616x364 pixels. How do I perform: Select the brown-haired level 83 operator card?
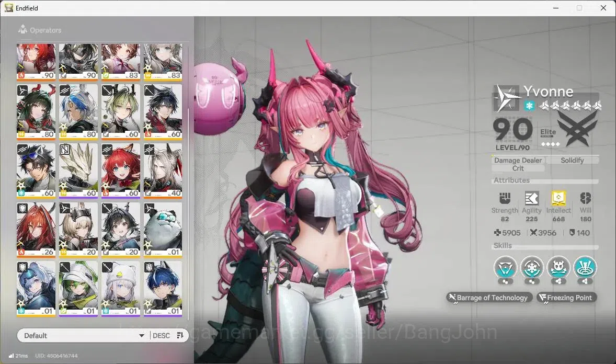(121, 62)
